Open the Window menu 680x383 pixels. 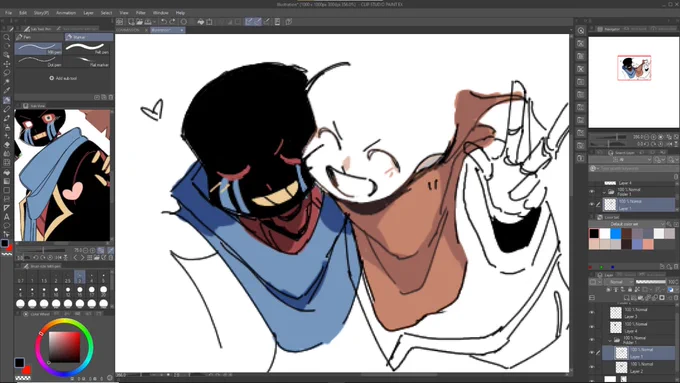pyautogui.click(x=160, y=13)
